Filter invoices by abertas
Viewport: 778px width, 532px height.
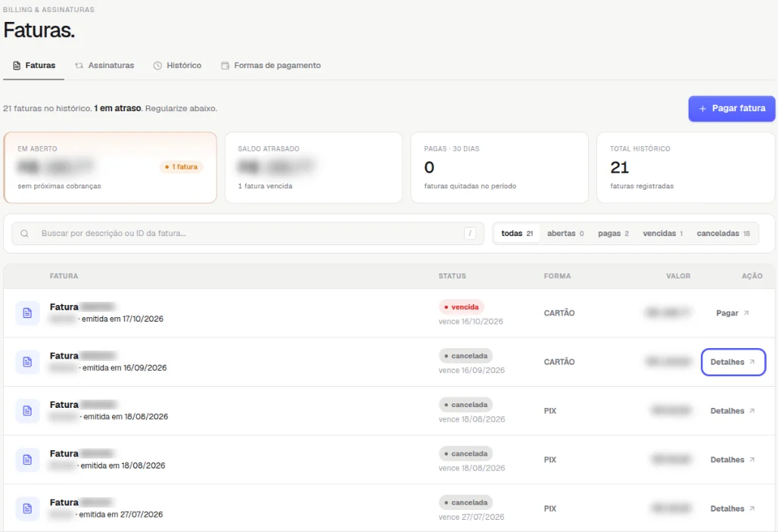565,233
